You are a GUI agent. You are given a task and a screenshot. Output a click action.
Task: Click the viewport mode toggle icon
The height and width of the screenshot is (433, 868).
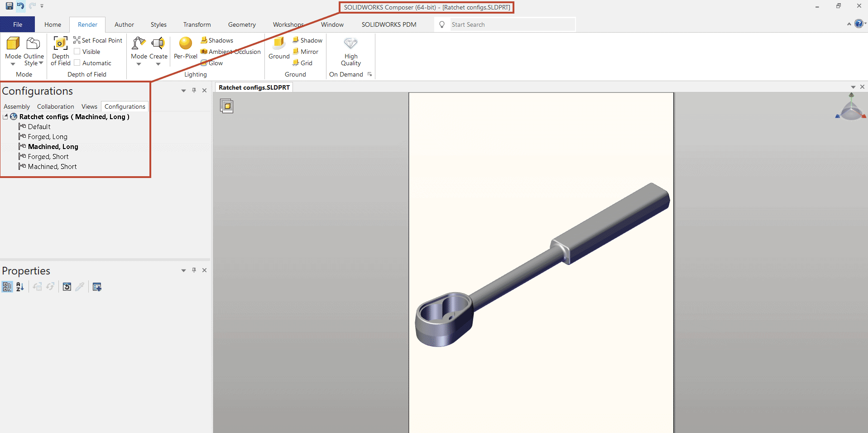(x=226, y=106)
